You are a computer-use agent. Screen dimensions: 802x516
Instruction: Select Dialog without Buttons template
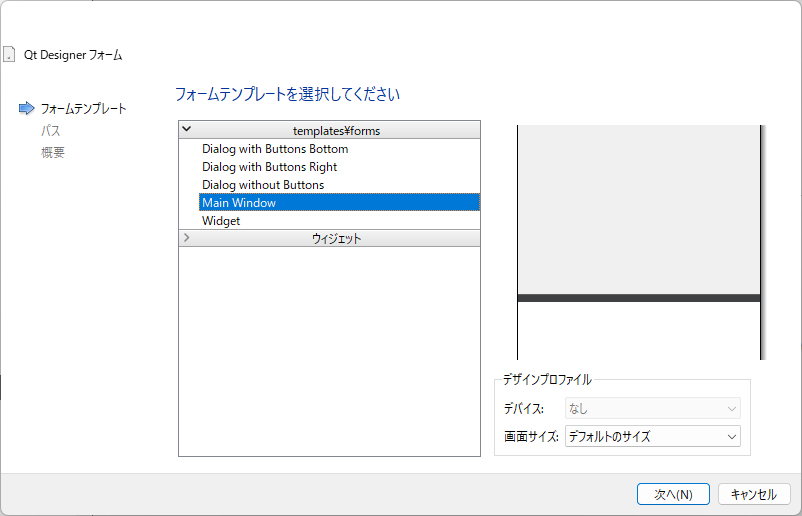coord(263,185)
